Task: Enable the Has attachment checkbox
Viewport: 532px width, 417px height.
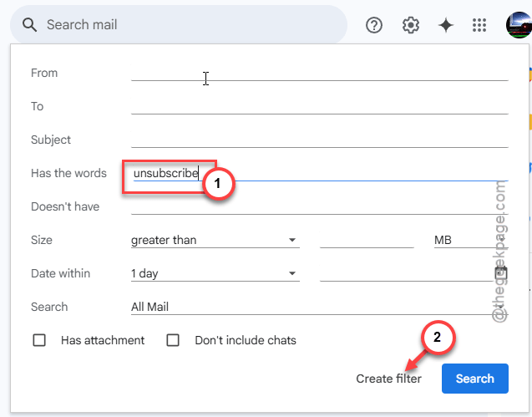Action: [39, 340]
